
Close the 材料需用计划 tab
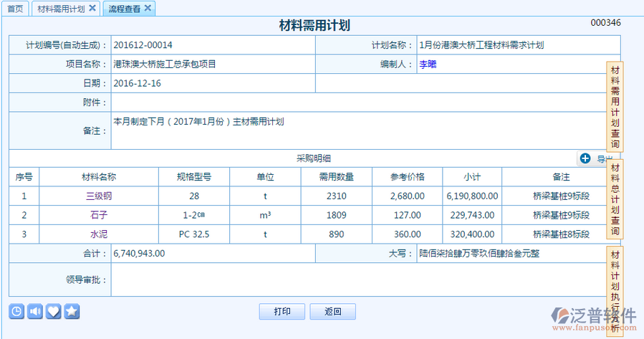pos(92,9)
